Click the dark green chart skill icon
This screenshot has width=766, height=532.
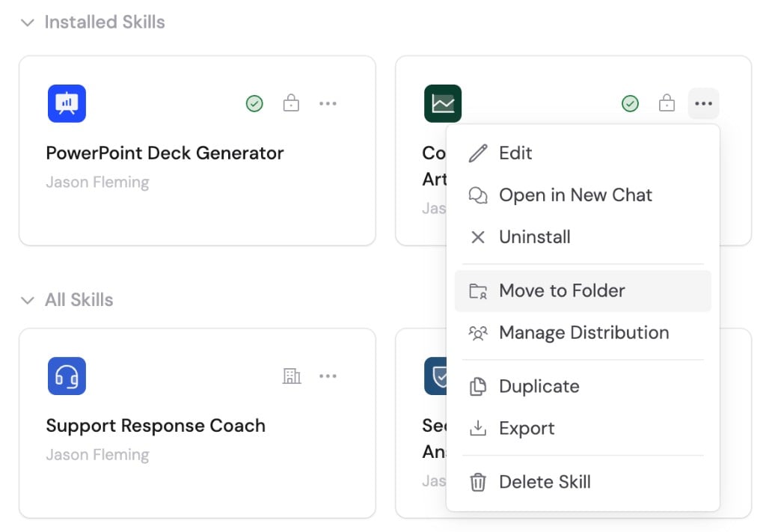point(443,103)
